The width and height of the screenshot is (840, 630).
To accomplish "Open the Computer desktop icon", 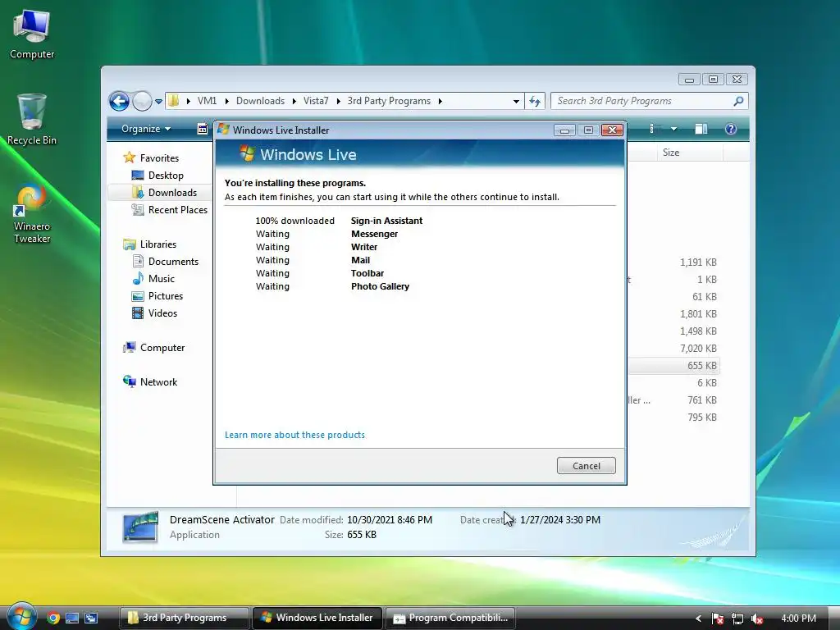I will point(32,34).
